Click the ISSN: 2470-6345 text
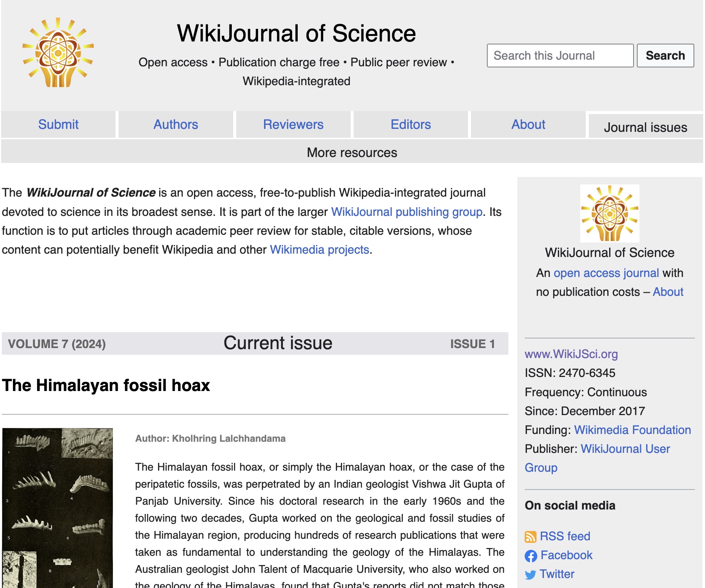This screenshot has height=588, width=705. pos(570,373)
